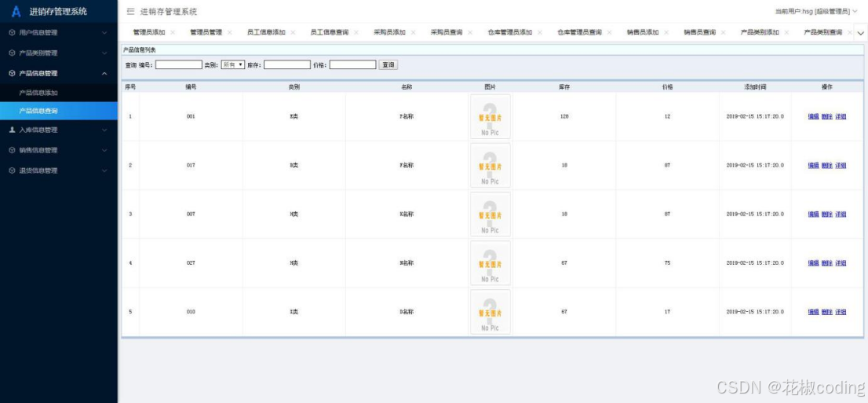The image size is (868, 403).
Task: Click 删除 for product 007
Action: click(827, 214)
